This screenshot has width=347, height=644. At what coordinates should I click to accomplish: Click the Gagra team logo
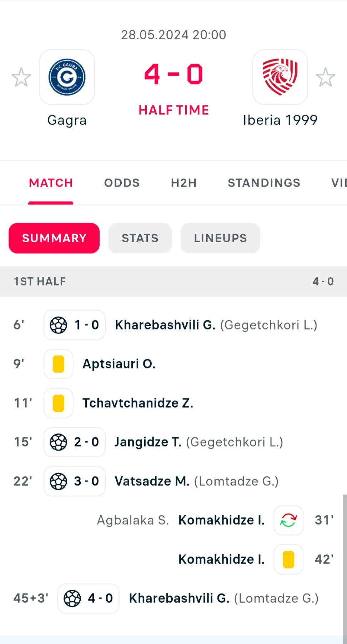[x=67, y=77]
